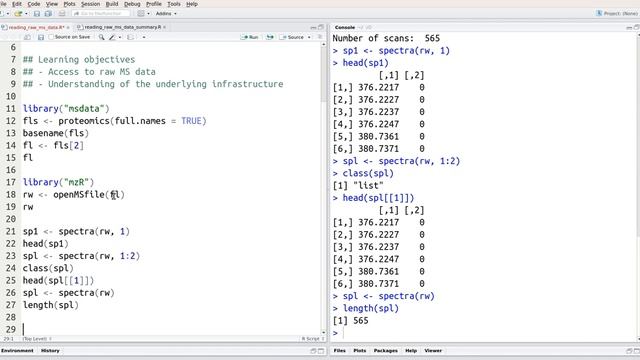Viewport: 640px width, 360px height.
Task: Open the R Script file type selector
Action: (313, 339)
